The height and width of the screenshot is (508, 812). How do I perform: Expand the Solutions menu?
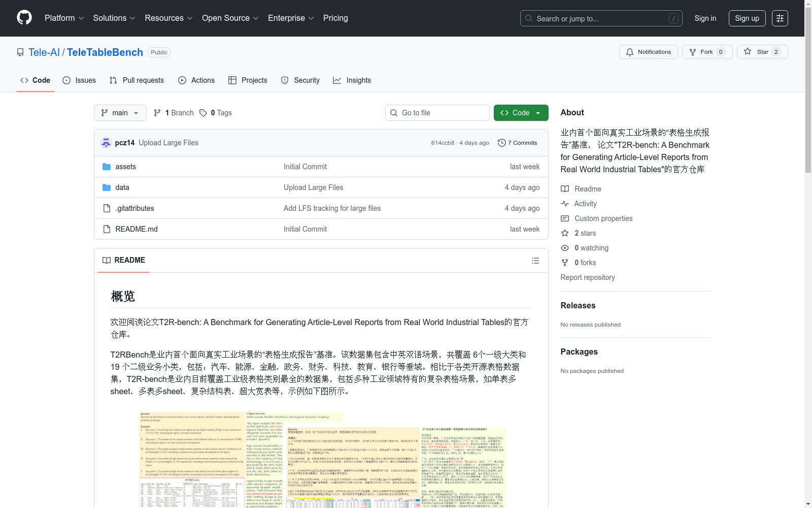point(114,18)
